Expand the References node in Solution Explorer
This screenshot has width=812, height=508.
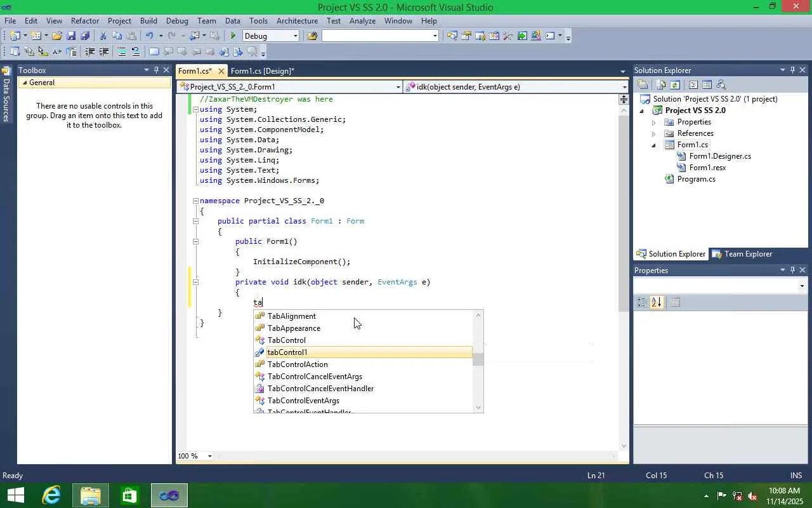(654, 133)
